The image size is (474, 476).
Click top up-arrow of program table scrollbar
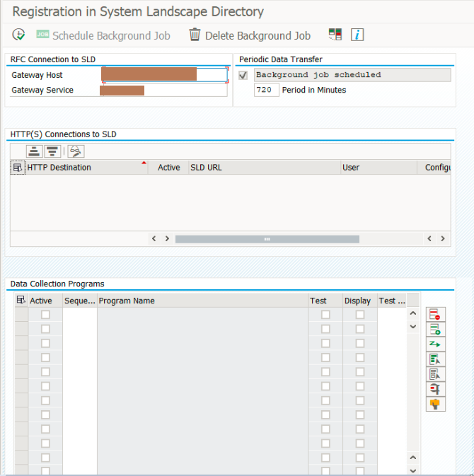pos(413,313)
